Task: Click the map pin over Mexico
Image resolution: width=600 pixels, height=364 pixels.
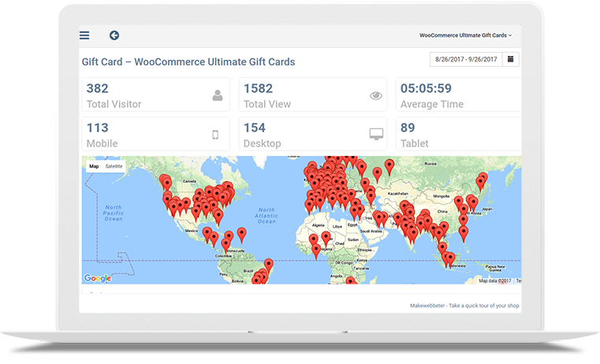Action: click(x=207, y=233)
